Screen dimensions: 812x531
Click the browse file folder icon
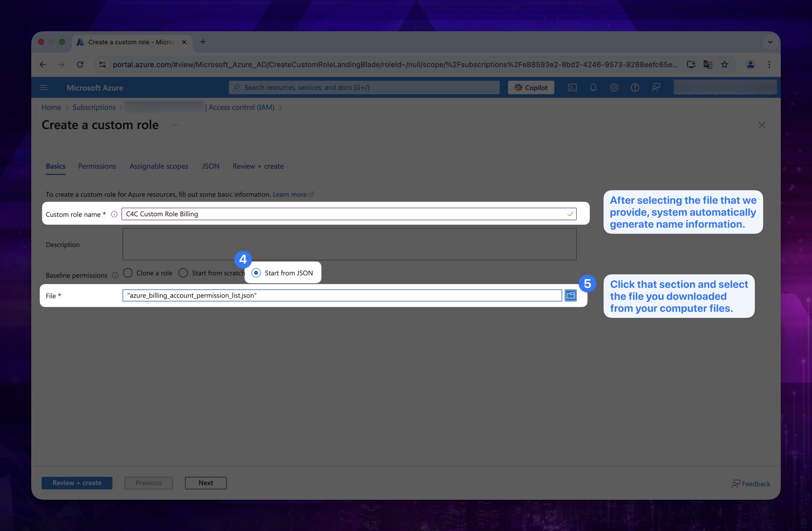tap(571, 295)
